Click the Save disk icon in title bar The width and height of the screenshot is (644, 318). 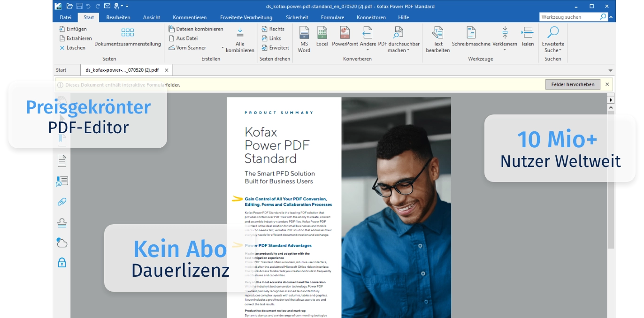[79, 6]
